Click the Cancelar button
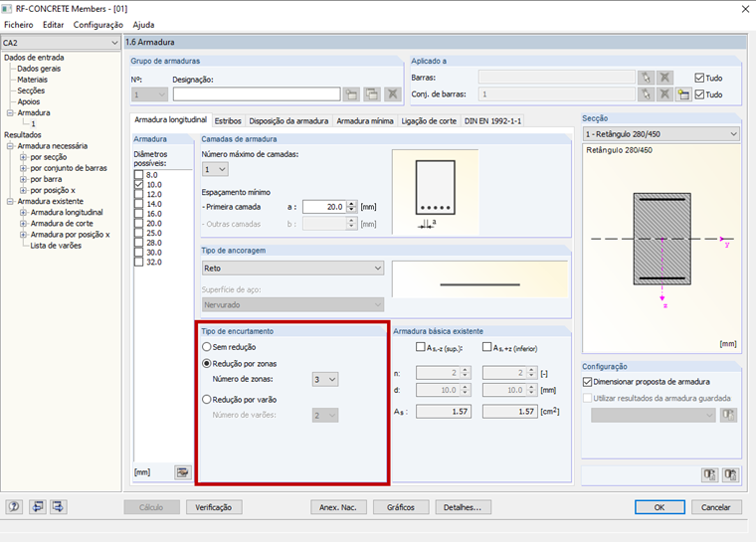Viewport: 756px width, 542px height. [x=716, y=507]
